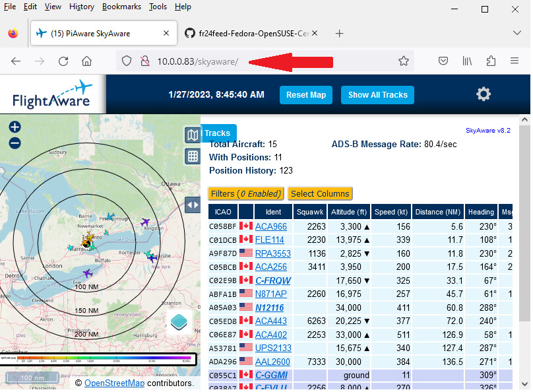Close the fr24feed GitHub tab

pyautogui.click(x=315, y=33)
